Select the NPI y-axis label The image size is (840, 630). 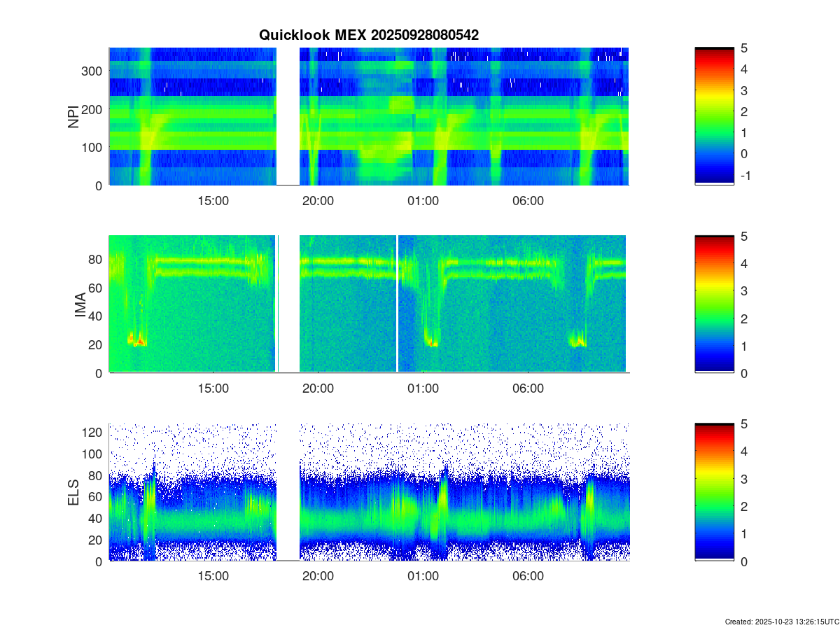pos(73,116)
